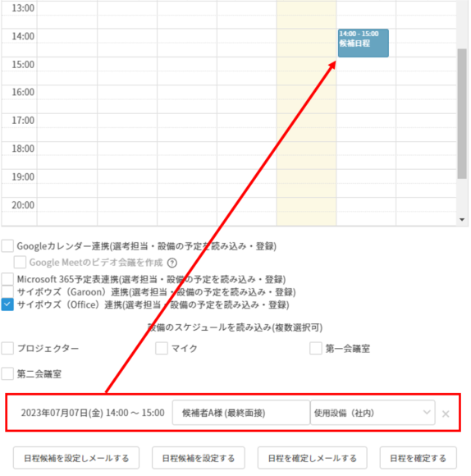471x476 pixels.
Task: Click 日程候補を設定しメールする button
Action: click(x=76, y=458)
